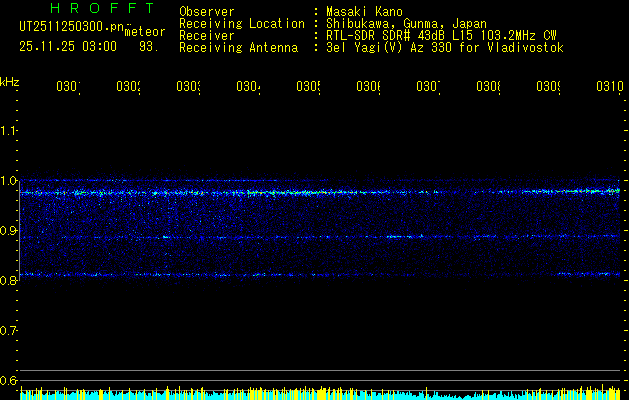Click the 0.9 frequency axis label
Viewport: 629px width, 400px height.
(x=8, y=231)
